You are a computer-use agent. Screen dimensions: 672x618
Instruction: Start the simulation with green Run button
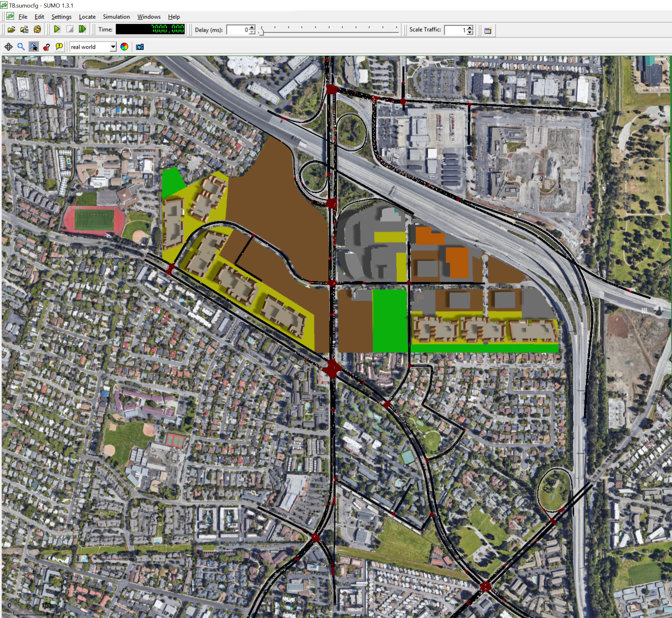coord(57,30)
